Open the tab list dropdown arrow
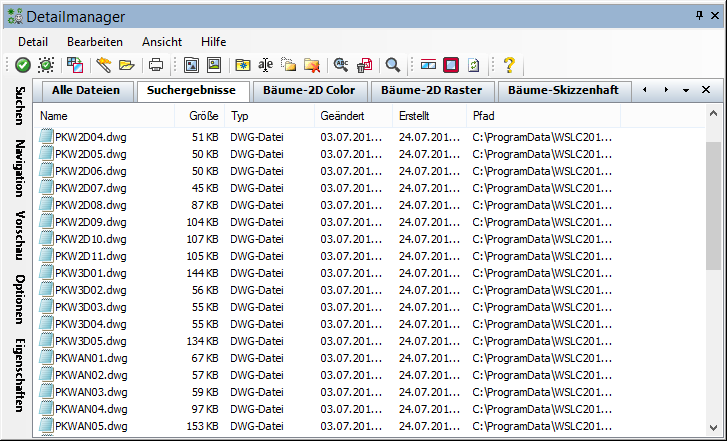 click(686, 90)
